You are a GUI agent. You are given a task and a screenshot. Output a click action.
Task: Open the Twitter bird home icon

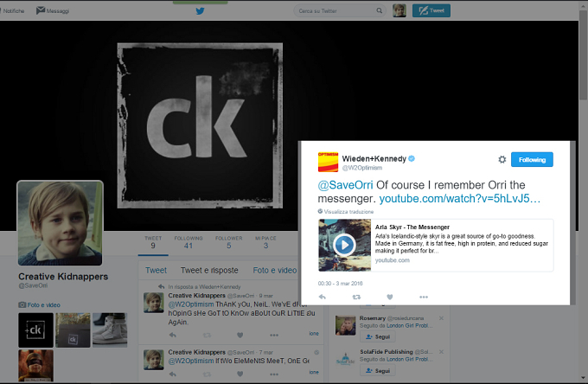[200, 11]
